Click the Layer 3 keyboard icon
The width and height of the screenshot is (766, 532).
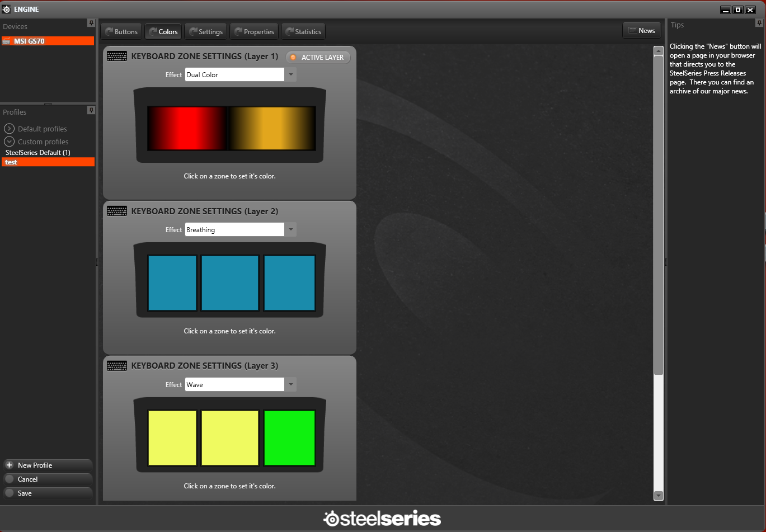tap(117, 366)
